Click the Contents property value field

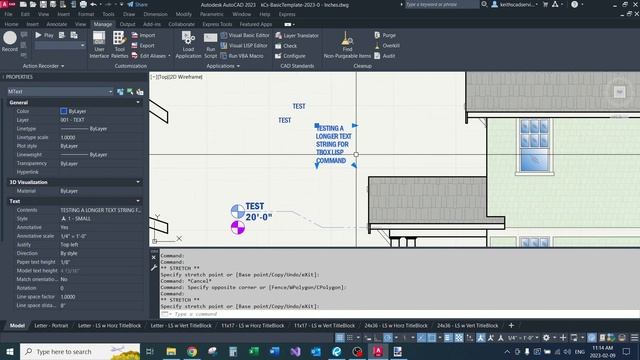pos(100,210)
